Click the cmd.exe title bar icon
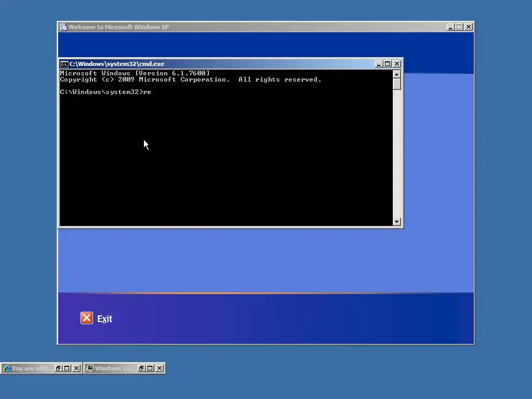 [x=64, y=64]
